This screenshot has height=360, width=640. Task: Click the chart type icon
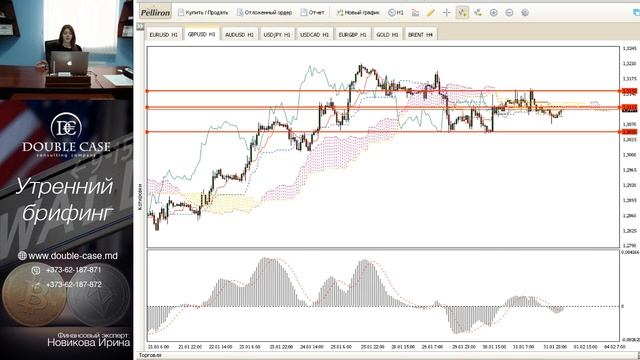[x=415, y=13]
